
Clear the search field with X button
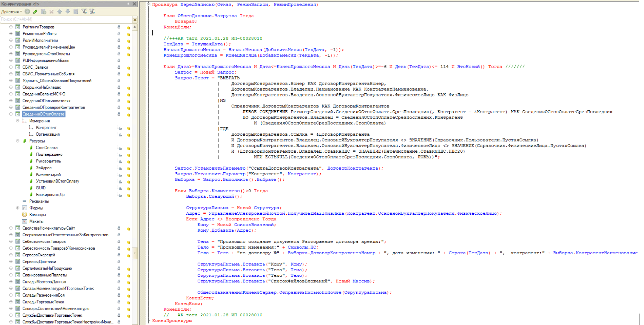135,19
